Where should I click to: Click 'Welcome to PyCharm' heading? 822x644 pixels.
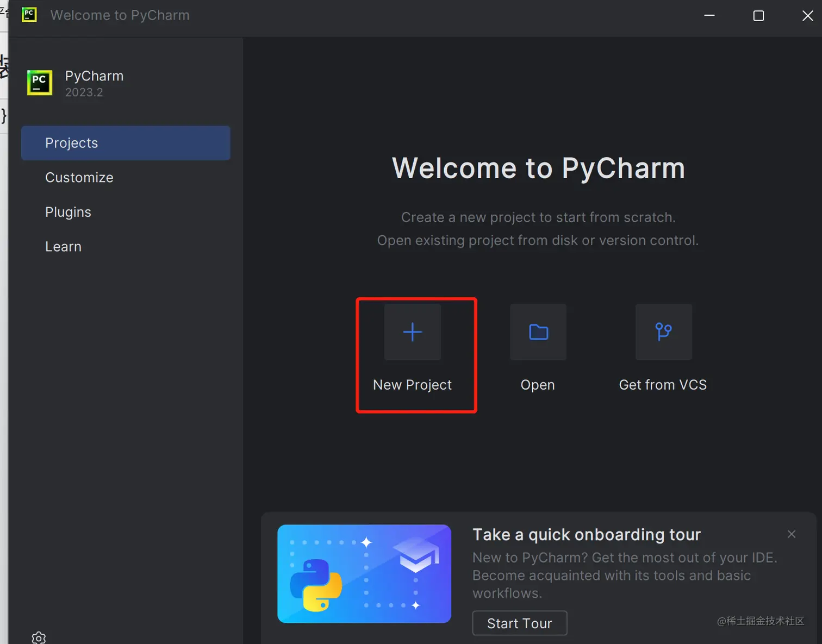[538, 168]
